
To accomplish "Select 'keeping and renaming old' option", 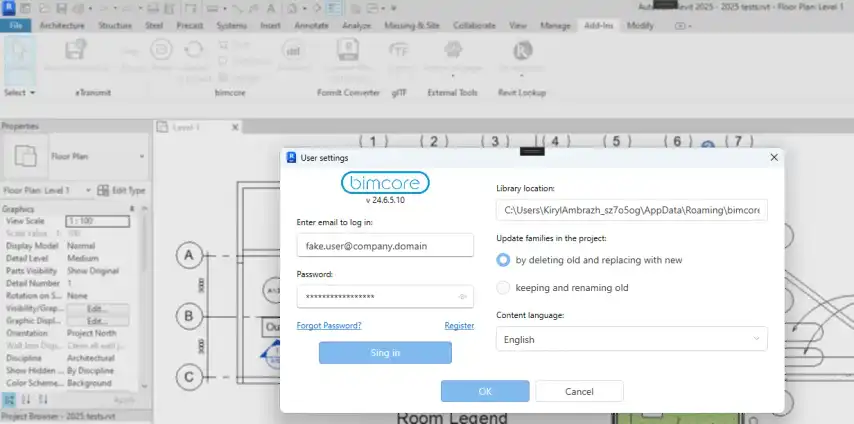I will 503,287.
